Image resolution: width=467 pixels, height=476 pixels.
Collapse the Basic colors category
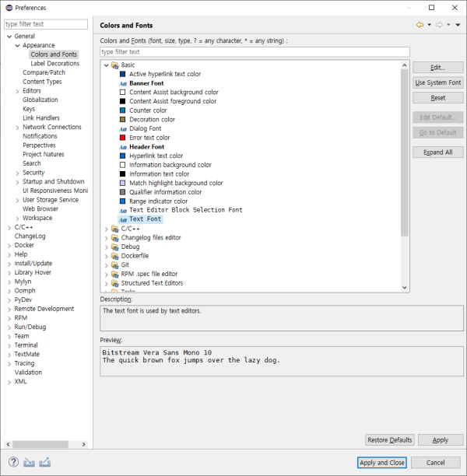(x=106, y=65)
